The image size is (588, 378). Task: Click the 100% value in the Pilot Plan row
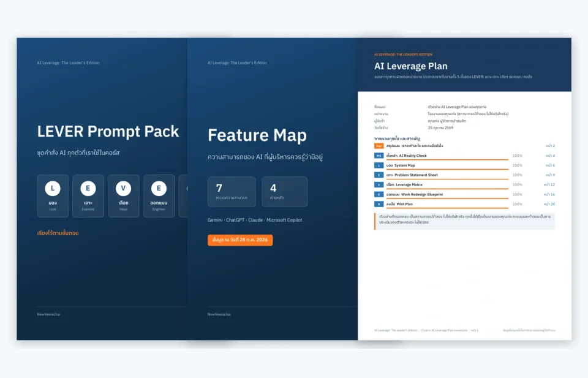pyautogui.click(x=518, y=205)
